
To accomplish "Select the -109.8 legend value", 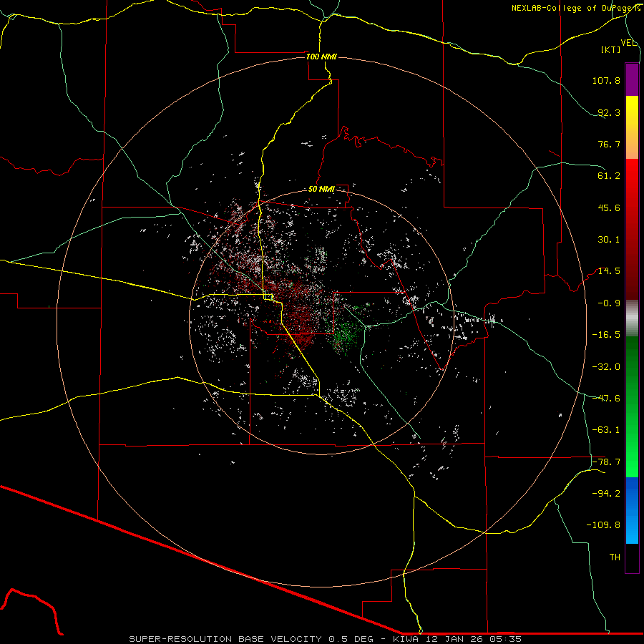I will pyautogui.click(x=605, y=525).
